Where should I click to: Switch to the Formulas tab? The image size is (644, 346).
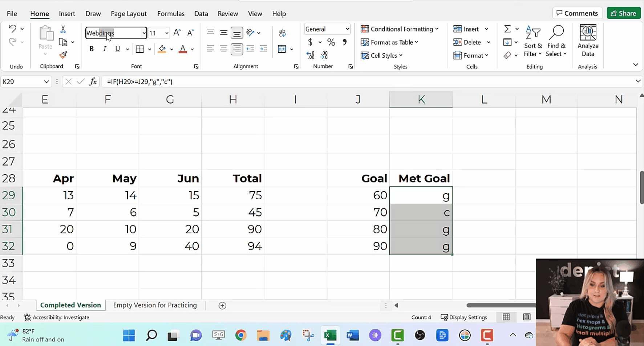[171, 14]
